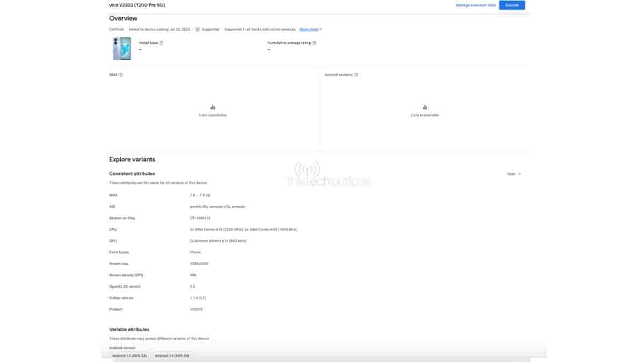The image size is (644, 362).
Task: Click the Manage exclusion rules link
Action: tap(475, 5)
